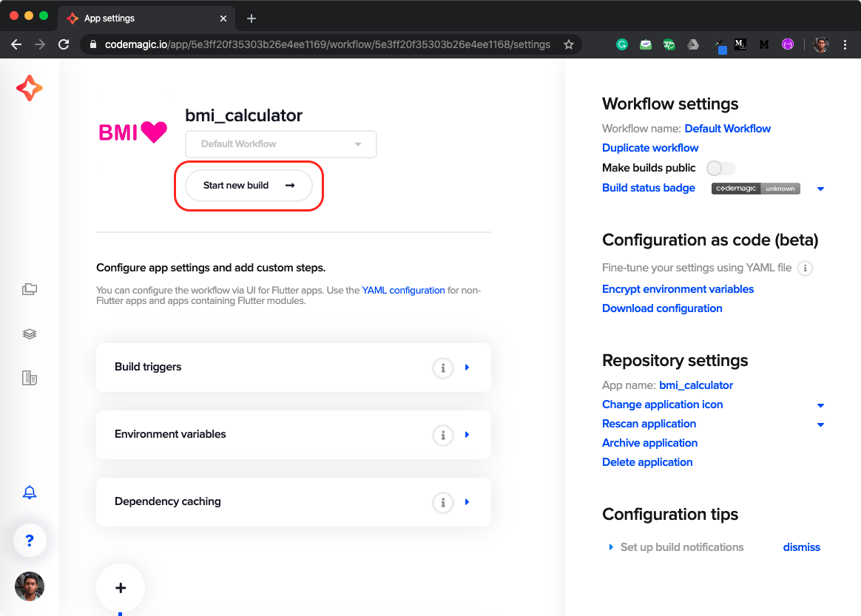861x616 pixels.
Task: Open the Codemagic logo home icon
Action: pos(29,88)
